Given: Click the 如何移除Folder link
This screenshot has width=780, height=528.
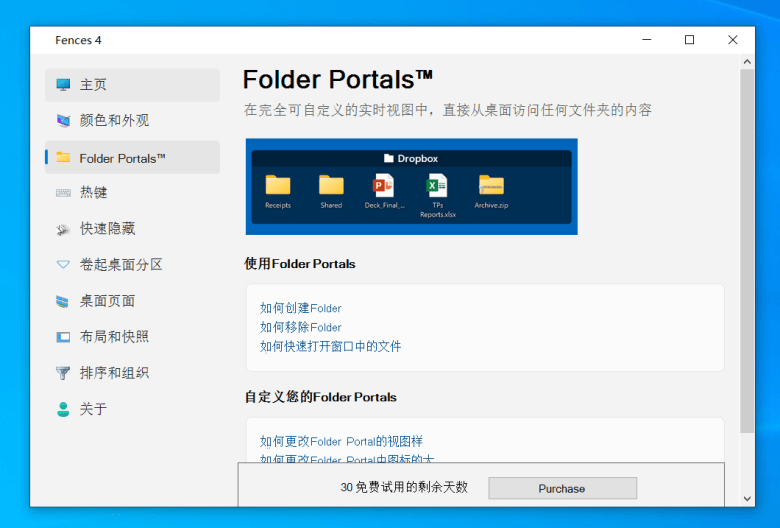Looking at the screenshot, I should 300,327.
